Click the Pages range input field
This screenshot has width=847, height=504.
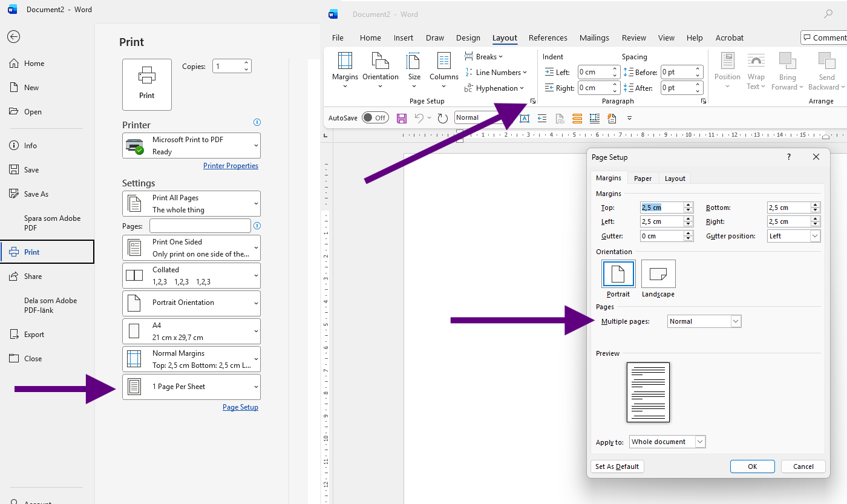coord(200,226)
